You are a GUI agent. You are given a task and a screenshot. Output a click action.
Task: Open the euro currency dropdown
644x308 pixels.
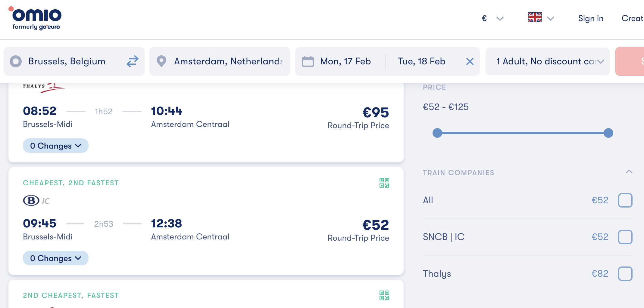[x=492, y=18]
